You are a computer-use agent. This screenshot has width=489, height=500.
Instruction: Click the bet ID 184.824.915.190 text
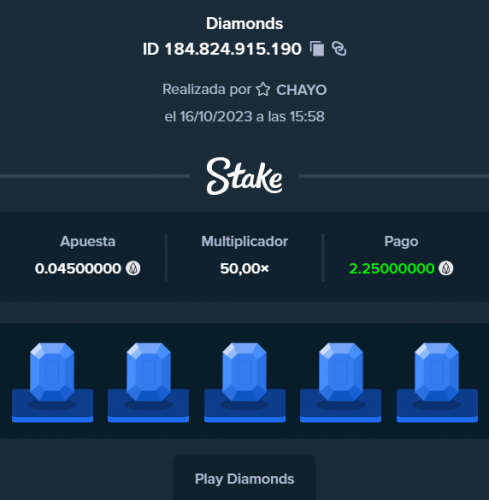(x=233, y=49)
